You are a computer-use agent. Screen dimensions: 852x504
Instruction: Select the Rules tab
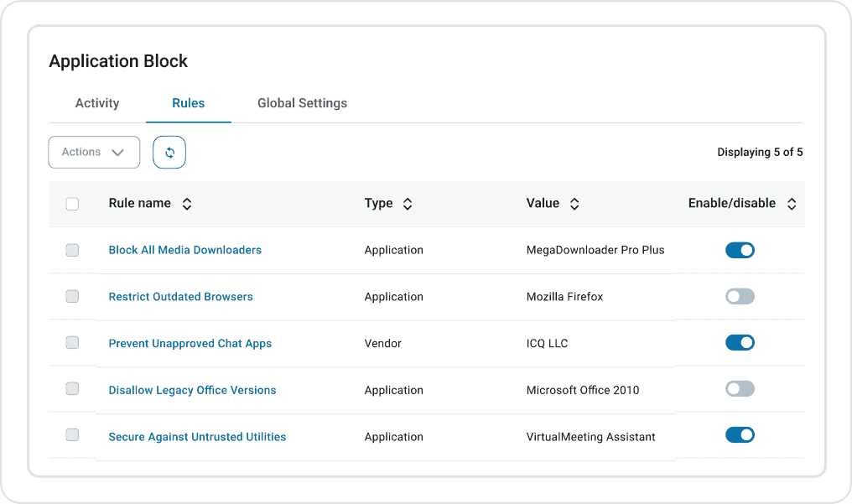point(189,103)
